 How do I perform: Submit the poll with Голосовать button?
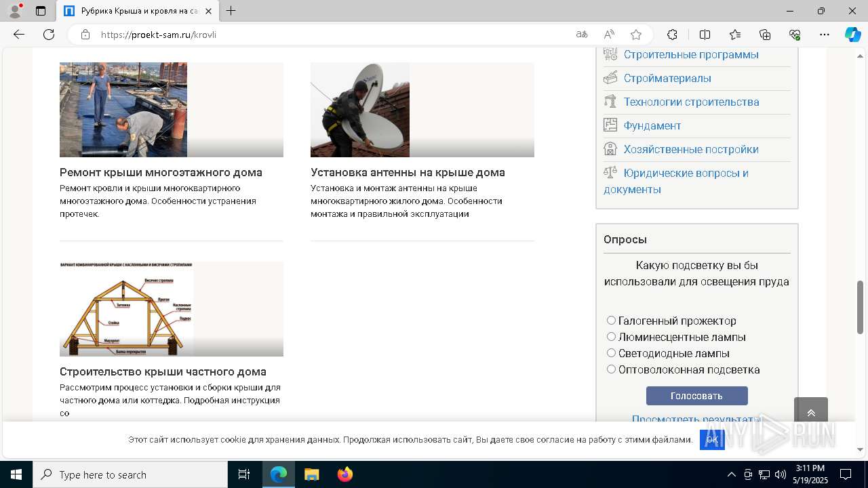(696, 396)
